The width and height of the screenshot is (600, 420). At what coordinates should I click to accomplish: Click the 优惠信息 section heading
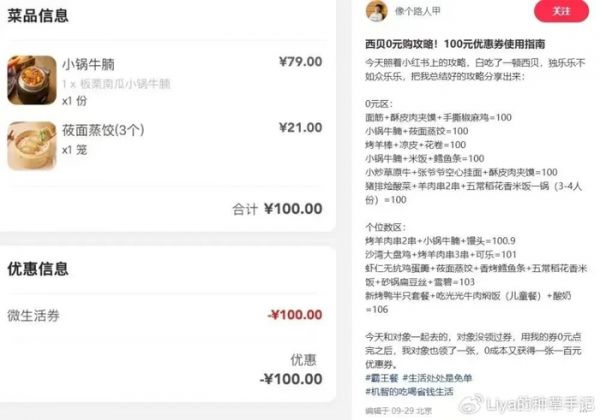point(37,269)
